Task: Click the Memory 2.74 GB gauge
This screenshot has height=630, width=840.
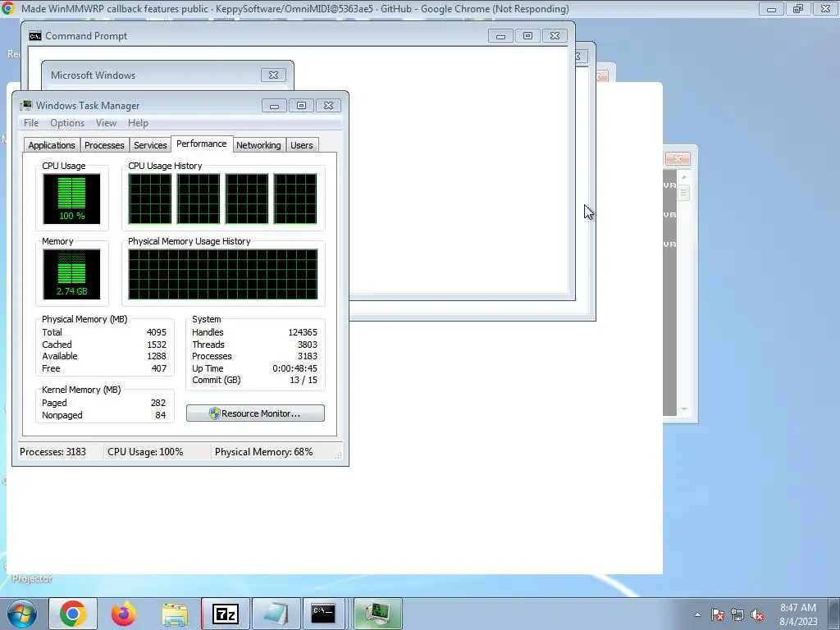Action: [71, 274]
